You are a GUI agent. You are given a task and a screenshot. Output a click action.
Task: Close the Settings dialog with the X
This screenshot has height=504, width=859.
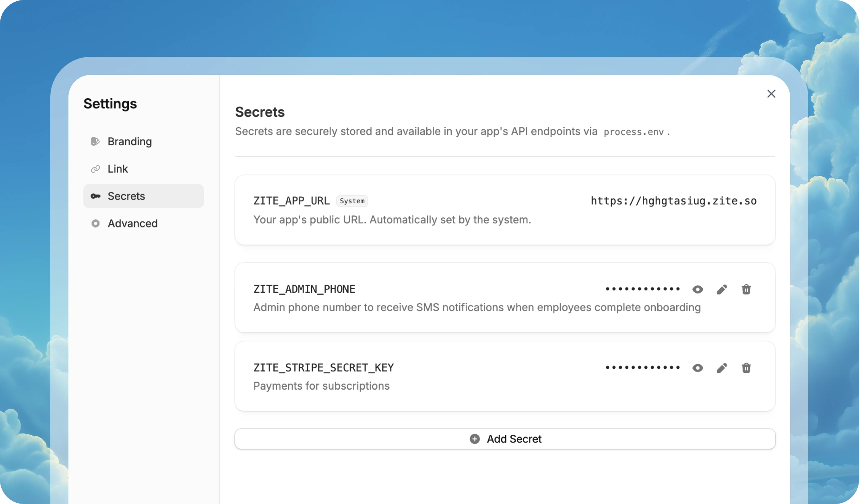point(771,93)
